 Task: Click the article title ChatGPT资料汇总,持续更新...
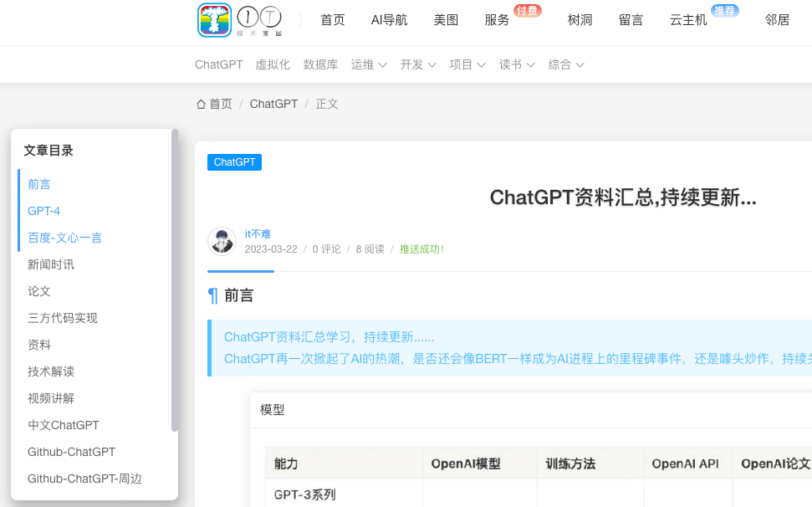[x=623, y=197]
